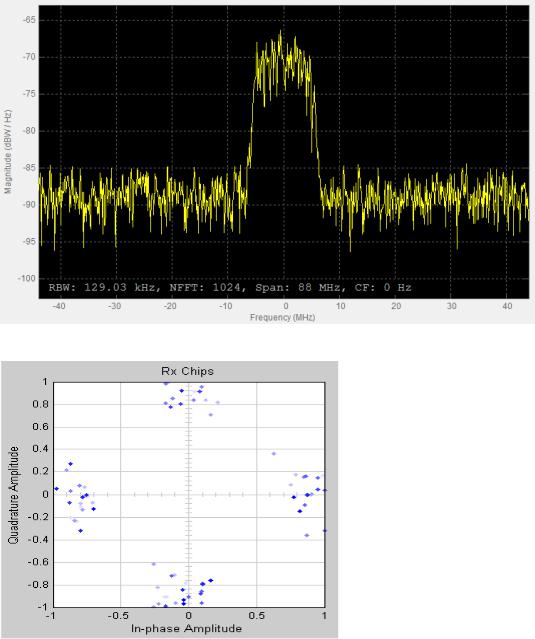Click the -90 magnitude tick label
Viewport: 535px width, 639px height.
(x=28, y=205)
